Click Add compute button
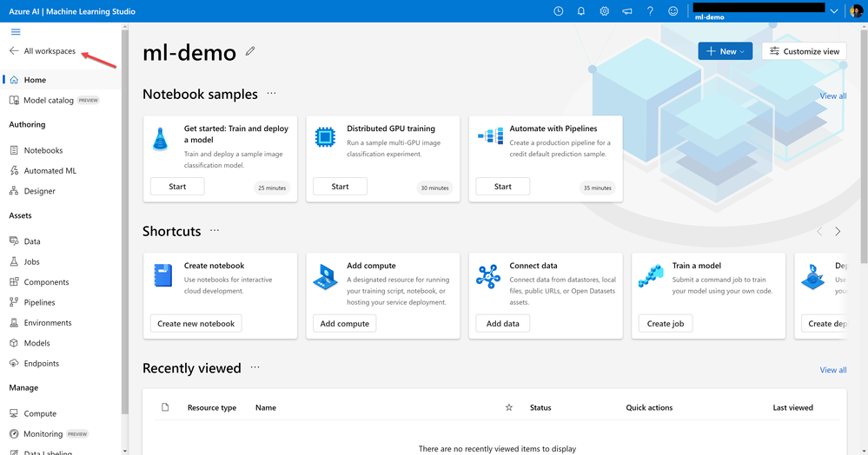 pyautogui.click(x=344, y=323)
